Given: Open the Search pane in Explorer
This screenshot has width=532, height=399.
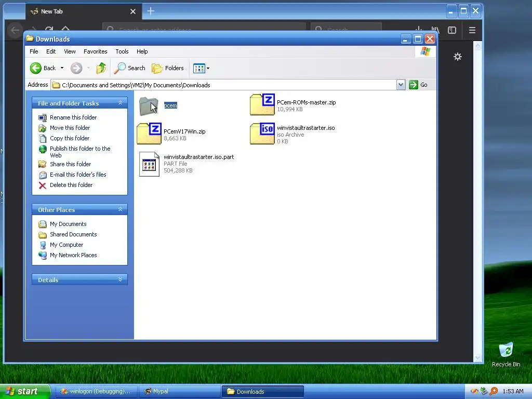Looking at the screenshot, I should tap(129, 68).
